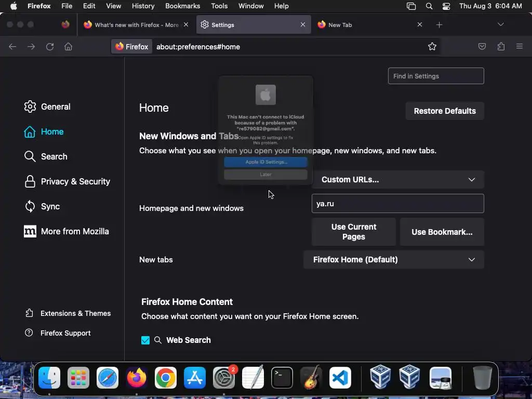Open the View menu
Screen dimensions: 532x399
coord(113,6)
